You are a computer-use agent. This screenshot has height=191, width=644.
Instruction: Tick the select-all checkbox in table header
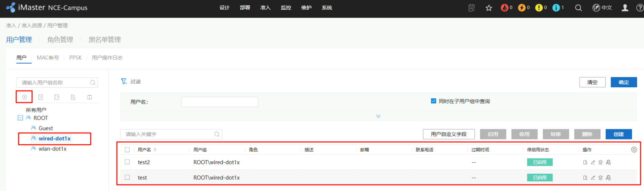click(x=127, y=150)
